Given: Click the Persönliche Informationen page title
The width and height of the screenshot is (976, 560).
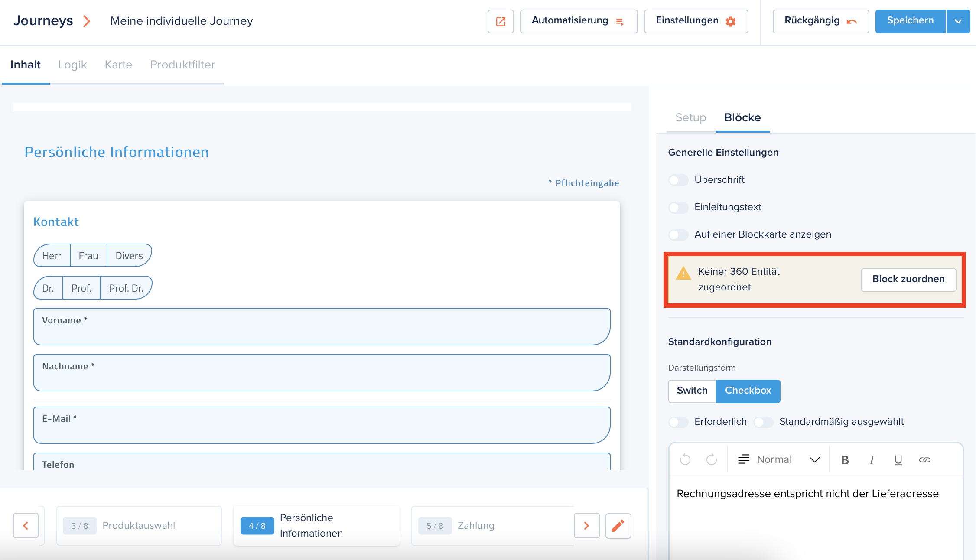Looking at the screenshot, I should tap(117, 152).
